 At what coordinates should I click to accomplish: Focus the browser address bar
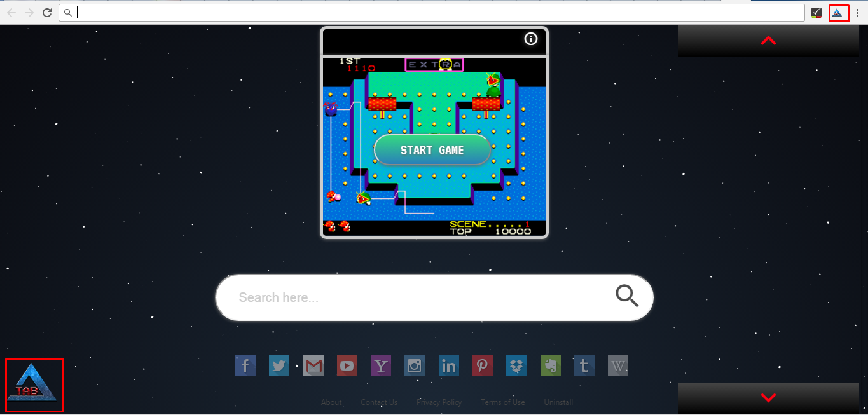432,13
